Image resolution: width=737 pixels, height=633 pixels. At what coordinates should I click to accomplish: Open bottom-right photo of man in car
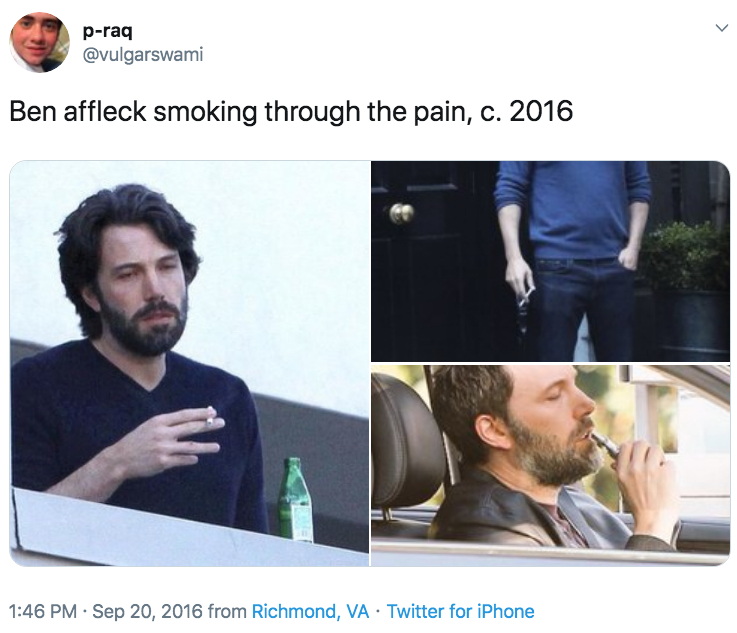(550, 466)
